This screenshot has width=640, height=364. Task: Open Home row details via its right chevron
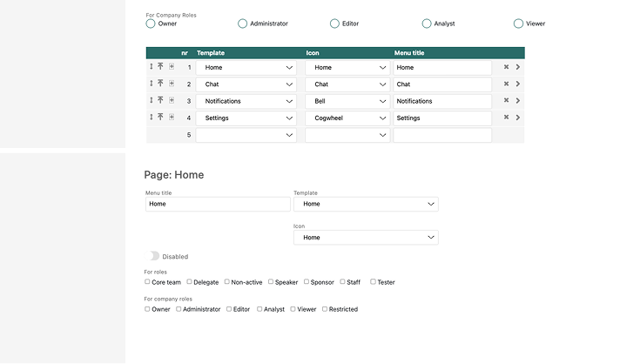click(518, 66)
